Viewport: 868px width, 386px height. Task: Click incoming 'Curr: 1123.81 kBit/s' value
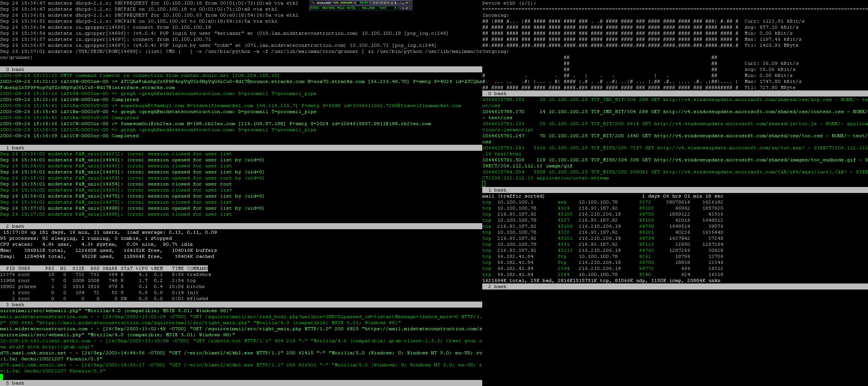tap(775, 21)
